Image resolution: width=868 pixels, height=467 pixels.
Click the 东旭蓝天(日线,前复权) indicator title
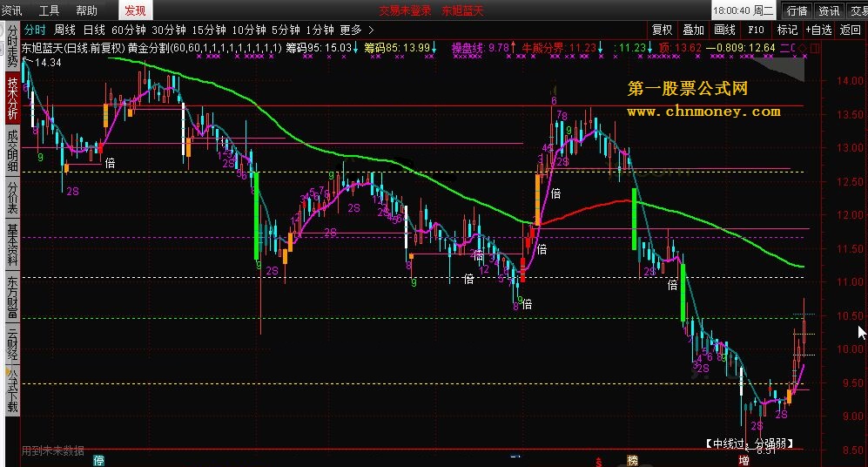74,48
